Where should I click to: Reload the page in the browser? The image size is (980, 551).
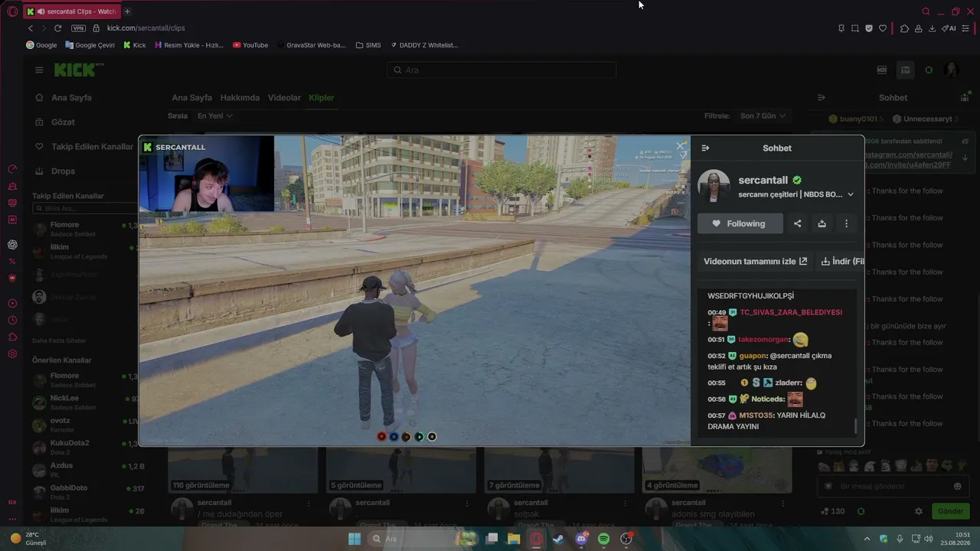tap(57, 28)
